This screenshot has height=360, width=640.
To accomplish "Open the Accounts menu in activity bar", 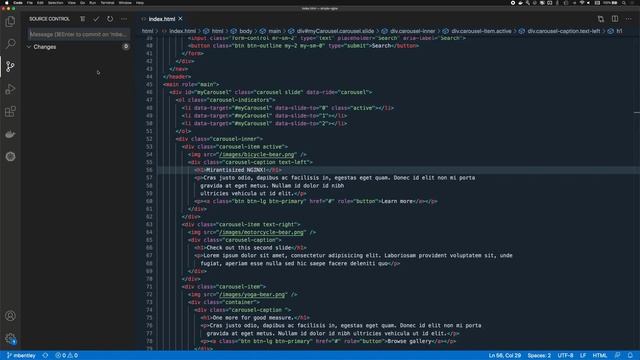I will [10, 316].
